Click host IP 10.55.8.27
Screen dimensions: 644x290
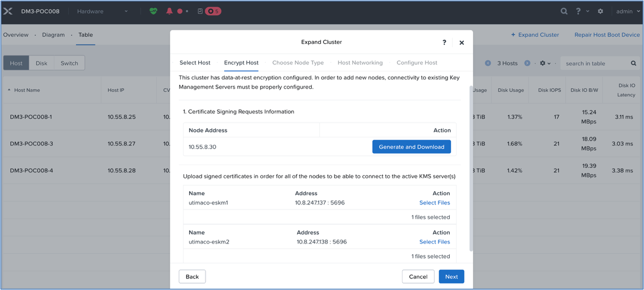pyautogui.click(x=122, y=144)
